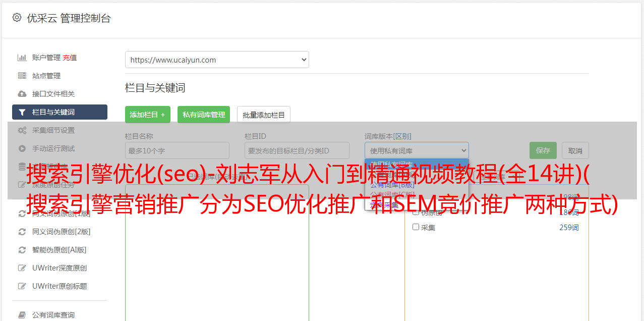Click the 站点管理 server icon
Viewport: 644px width, 321px height.
[x=22, y=76]
